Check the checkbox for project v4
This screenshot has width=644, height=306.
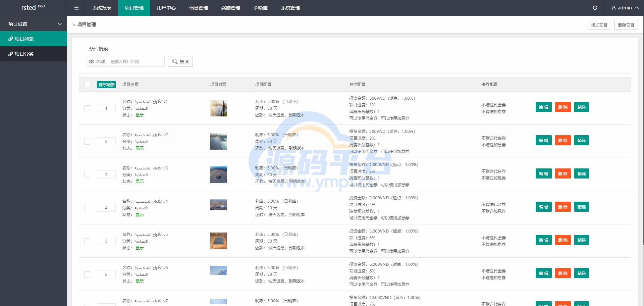pyautogui.click(x=87, y=208)
